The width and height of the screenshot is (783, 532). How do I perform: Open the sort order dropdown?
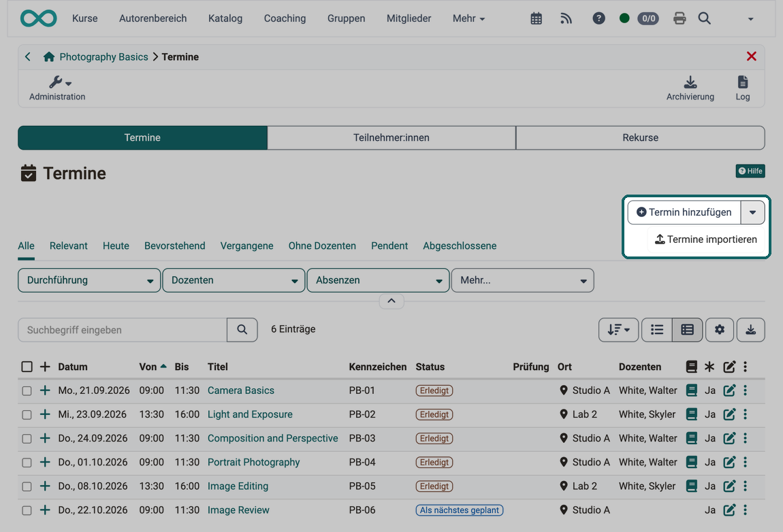click(x=618, y=330)
